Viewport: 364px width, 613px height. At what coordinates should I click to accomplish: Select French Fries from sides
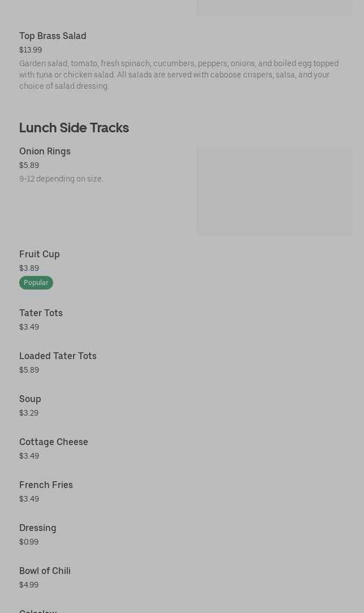(46, 485)
